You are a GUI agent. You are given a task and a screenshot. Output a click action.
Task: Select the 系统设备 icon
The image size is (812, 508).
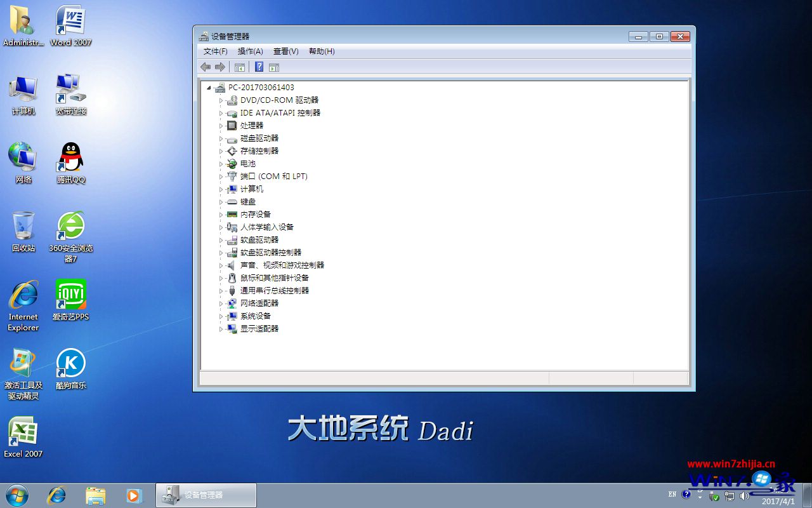click(x=232, y=316)
